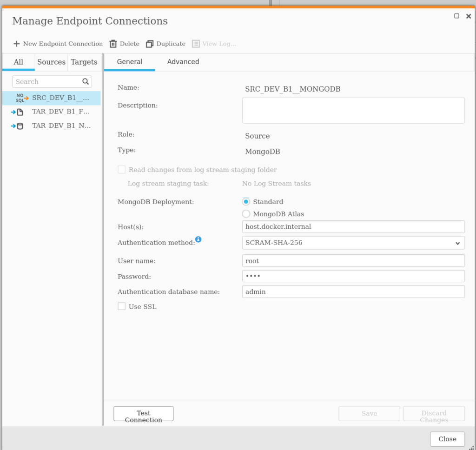Click the authentication method info icon
The width and height of the screenshot is (476, 450).
[x=198, y=239]
